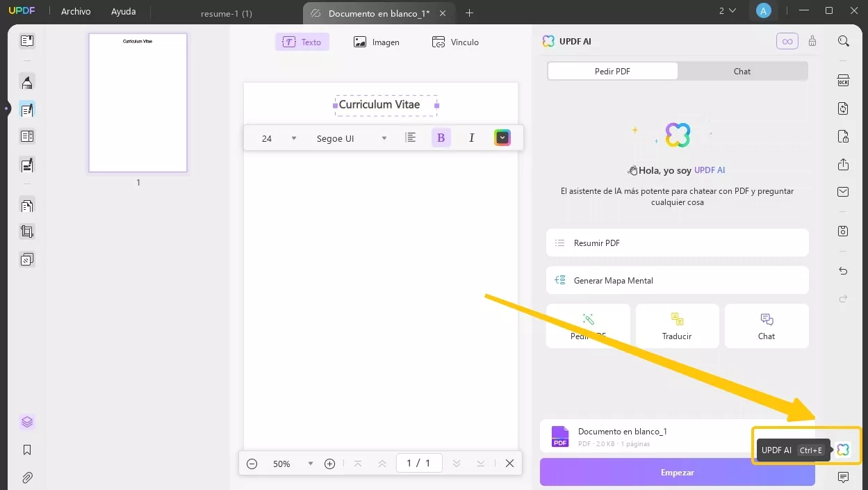Open the Layers panel icon
The image size is (868, 490).
(x=27, y=422)
